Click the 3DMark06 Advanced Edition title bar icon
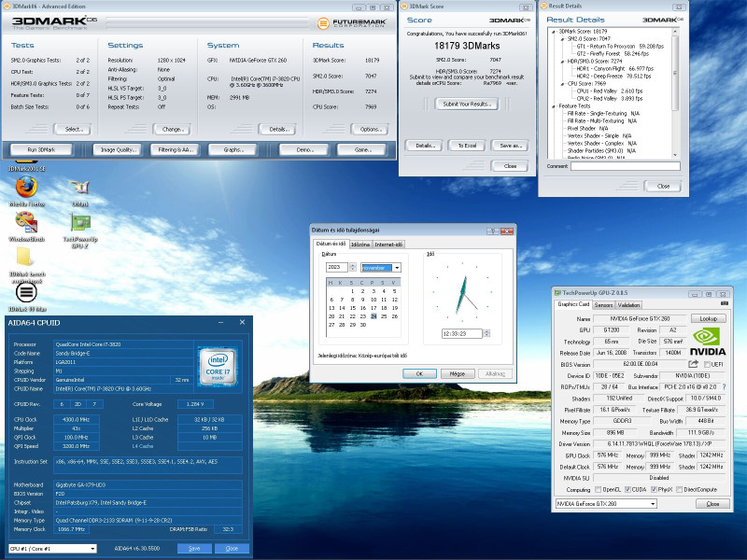The image size is (747, 560). point(7,7)
